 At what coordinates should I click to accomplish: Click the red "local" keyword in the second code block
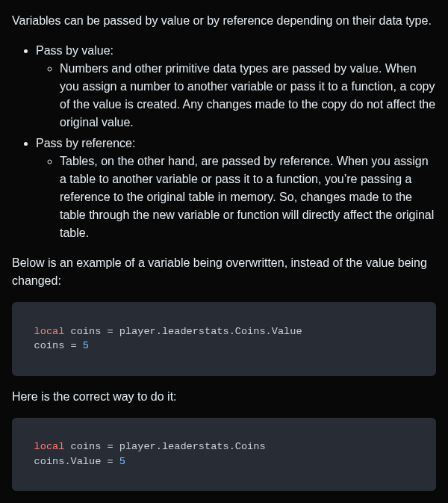point(49,447)
